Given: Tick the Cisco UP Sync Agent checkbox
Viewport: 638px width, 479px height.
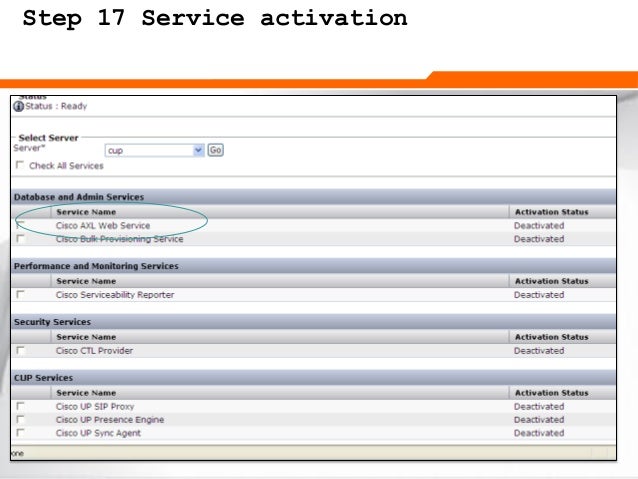Looking at the screenshot, I should pos(20,432).
